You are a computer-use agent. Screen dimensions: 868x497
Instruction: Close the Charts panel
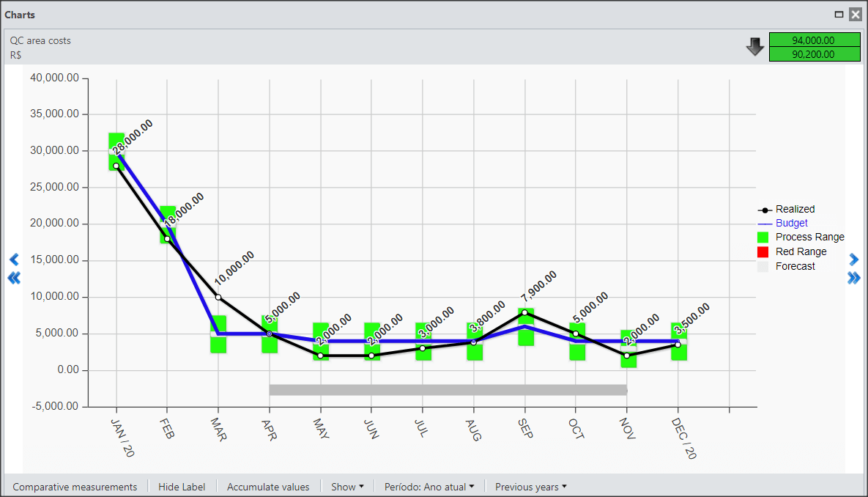[x=856, y=15]
